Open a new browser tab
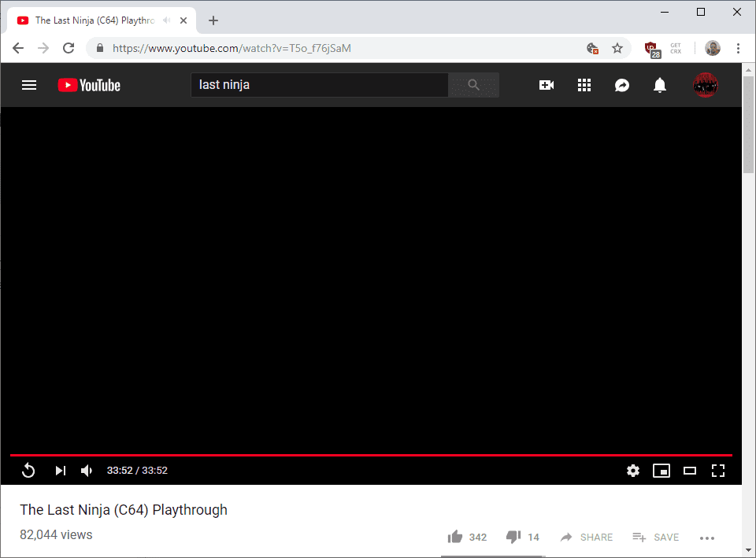 213,20
